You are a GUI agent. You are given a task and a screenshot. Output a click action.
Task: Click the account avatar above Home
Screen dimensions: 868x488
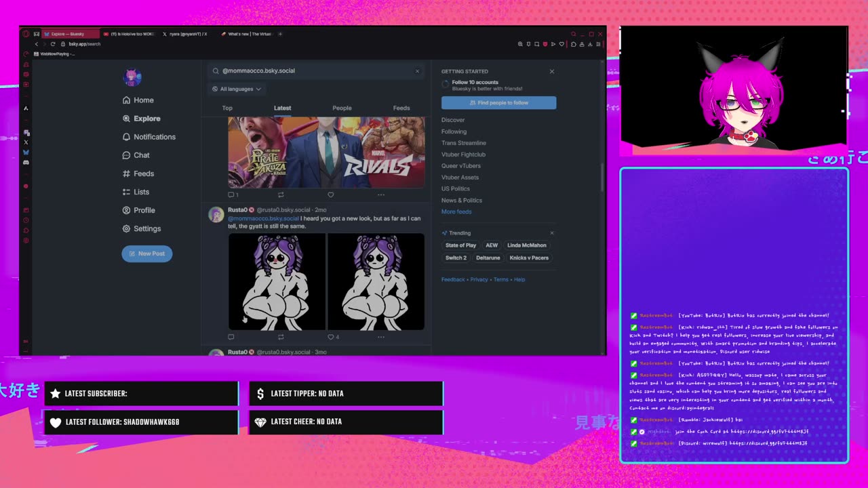[x=132, y=77]
